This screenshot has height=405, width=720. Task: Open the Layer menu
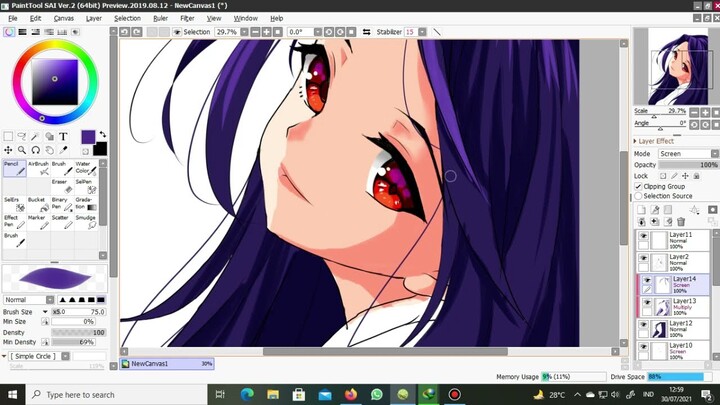[94, 18]
